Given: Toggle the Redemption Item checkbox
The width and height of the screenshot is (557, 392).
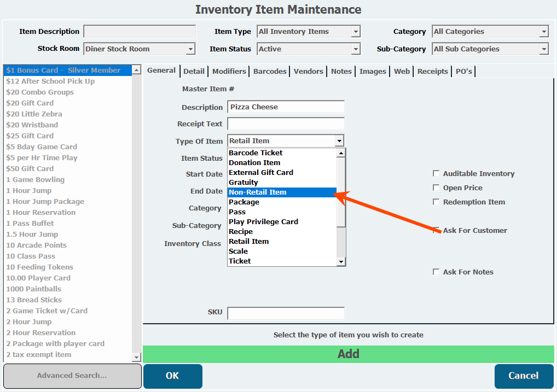Looking at the screenshot, I should click(x=436, y=202).
